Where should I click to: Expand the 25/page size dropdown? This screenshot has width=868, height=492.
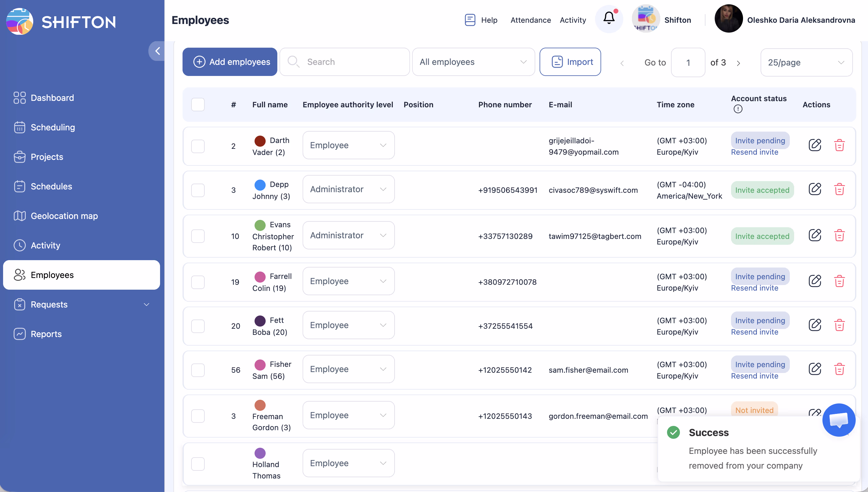click(x=806, y=62)
